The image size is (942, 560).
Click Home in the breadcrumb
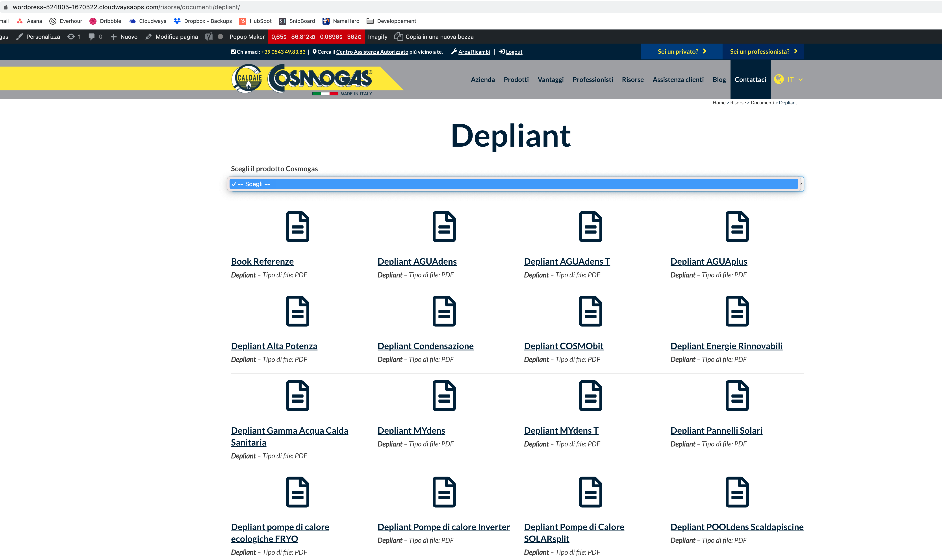718,103
